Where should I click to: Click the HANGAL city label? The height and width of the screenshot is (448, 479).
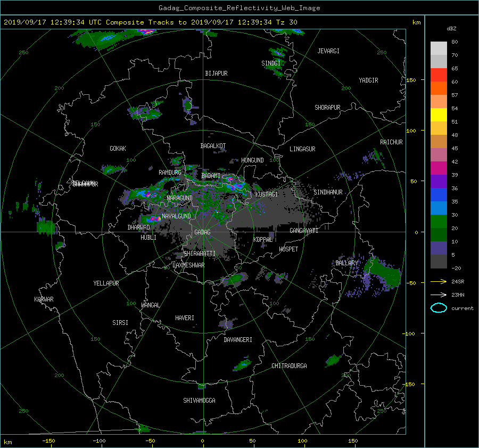[151, 305]
